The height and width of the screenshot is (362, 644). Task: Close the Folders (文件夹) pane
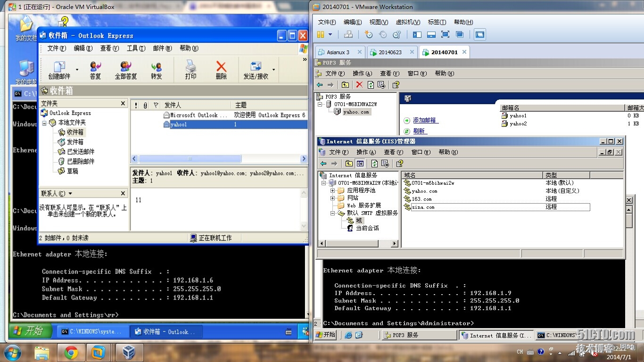pos(123,103)
